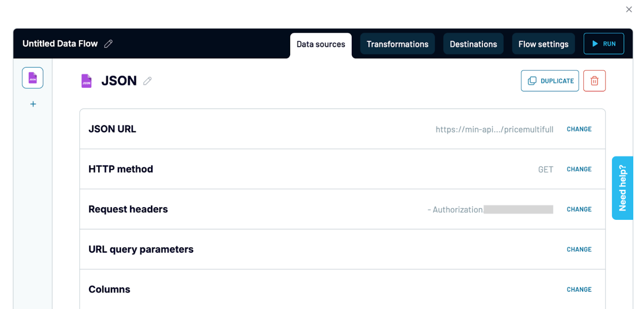Select the Data sources tab
Viewport: 644px width, 309px height.
pyautogui.click(x=321, y=44)
